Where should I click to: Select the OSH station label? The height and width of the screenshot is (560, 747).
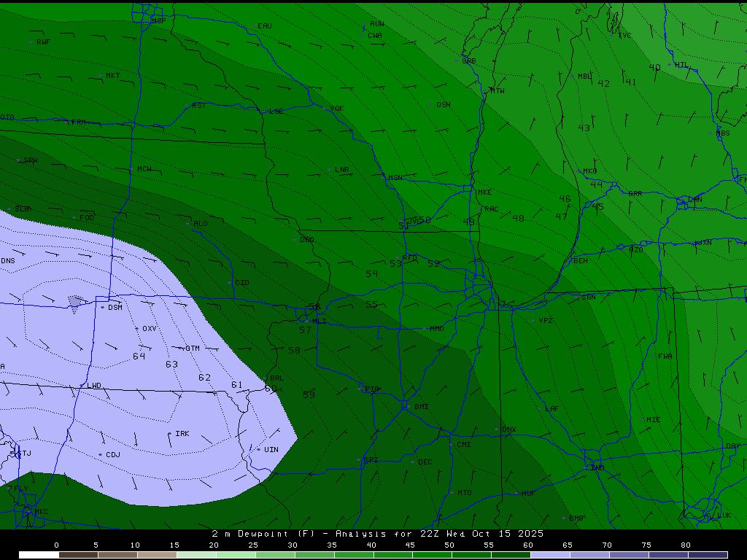(443, 105)
